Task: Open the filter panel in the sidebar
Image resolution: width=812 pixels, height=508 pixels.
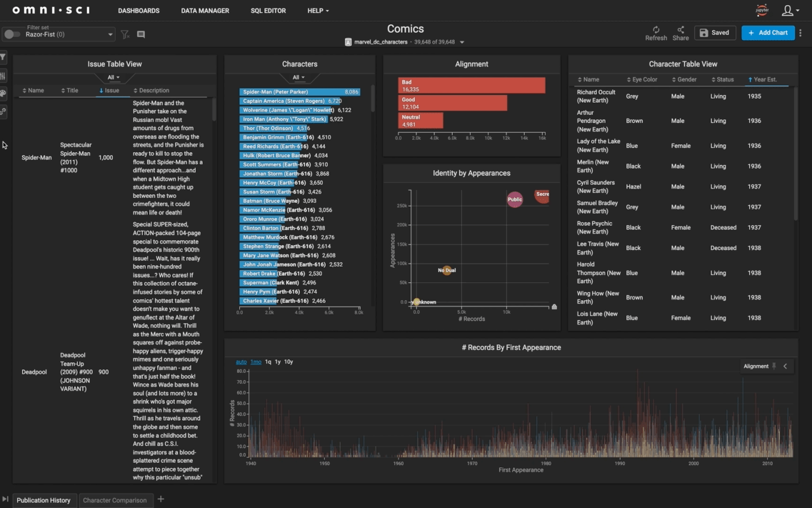Action: pos(3,57)
